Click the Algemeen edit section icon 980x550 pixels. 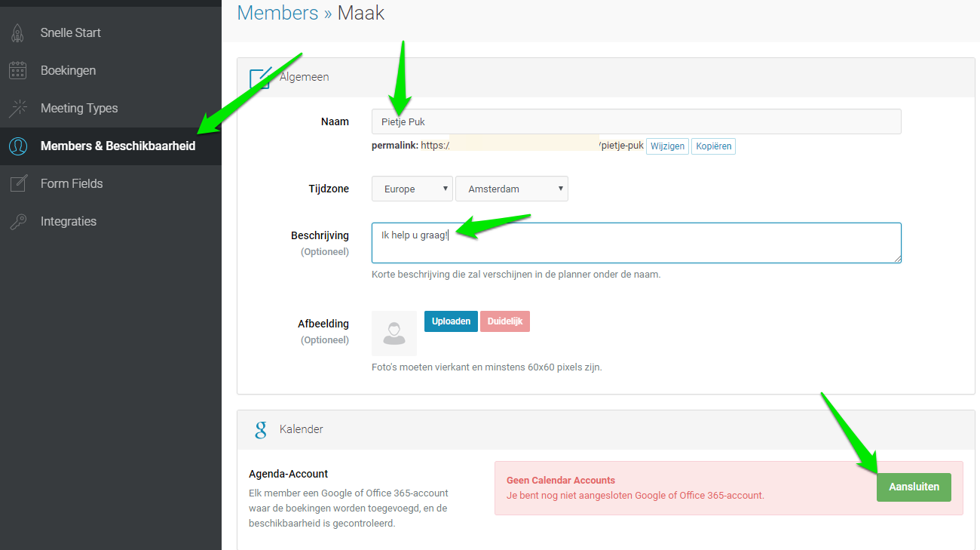[260, 77]
